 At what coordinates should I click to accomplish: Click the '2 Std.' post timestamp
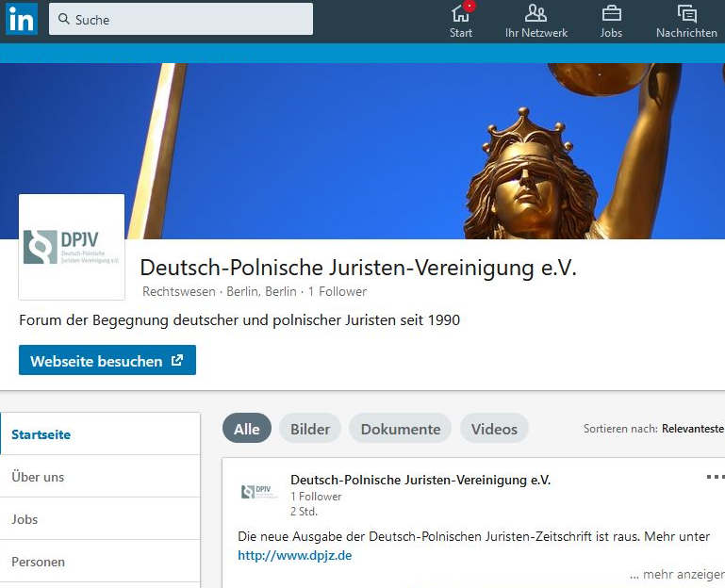(x=304, y=512)
